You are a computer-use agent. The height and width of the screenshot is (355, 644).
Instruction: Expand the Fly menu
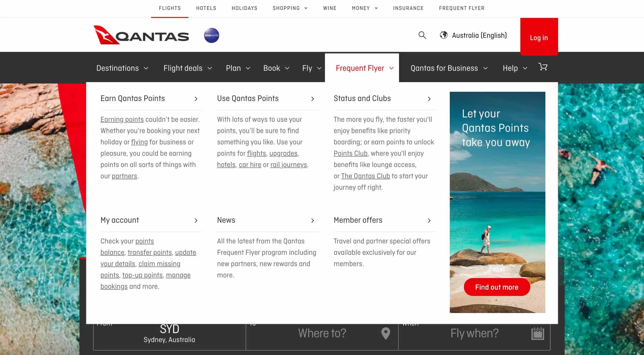click(312, 68)
